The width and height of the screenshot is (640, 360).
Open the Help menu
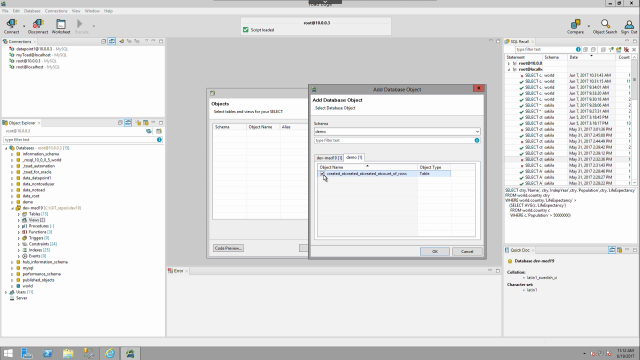click(108, 11)
